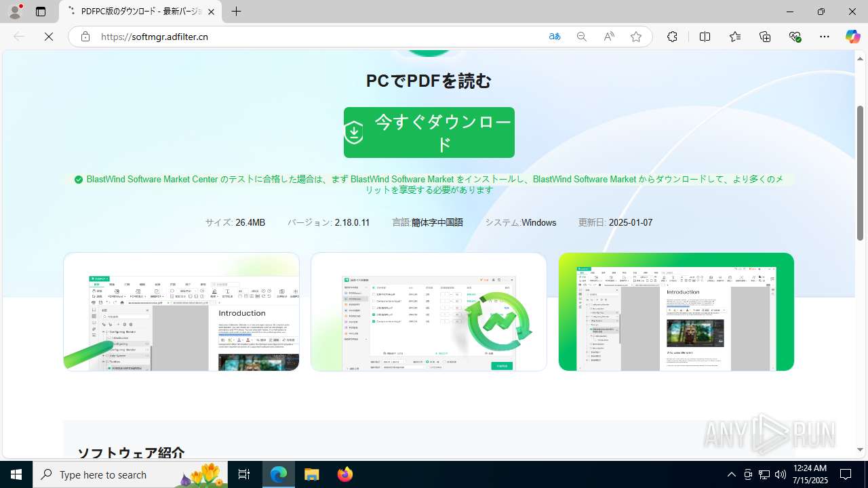Screen dimensions: 868x488
Task: Click the version value 2.18.0.11
Action: [x=352, y=222]
